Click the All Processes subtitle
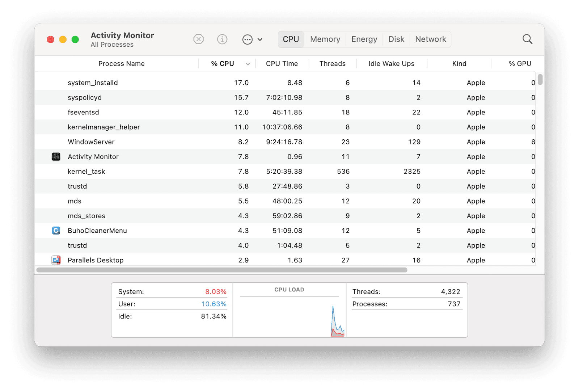579x392 pixels. (x=112, y=45)
